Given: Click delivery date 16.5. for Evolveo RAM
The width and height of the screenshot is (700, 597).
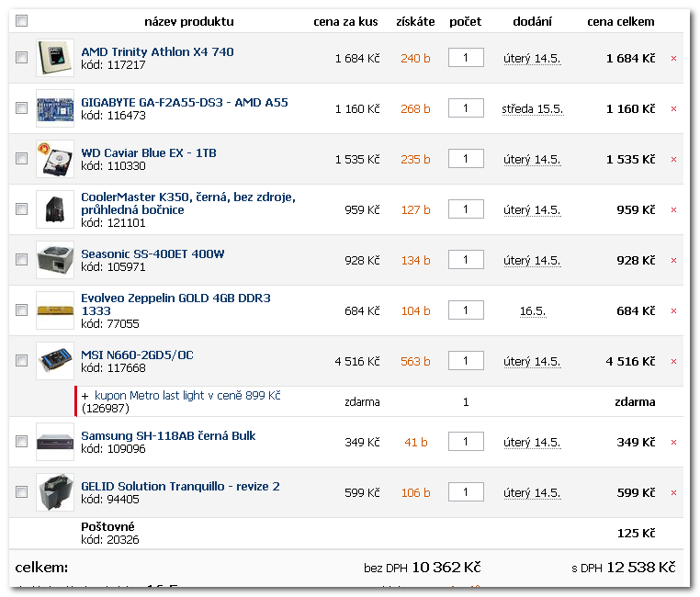Looking at the screenshot, I should click(x=533, y=311).
